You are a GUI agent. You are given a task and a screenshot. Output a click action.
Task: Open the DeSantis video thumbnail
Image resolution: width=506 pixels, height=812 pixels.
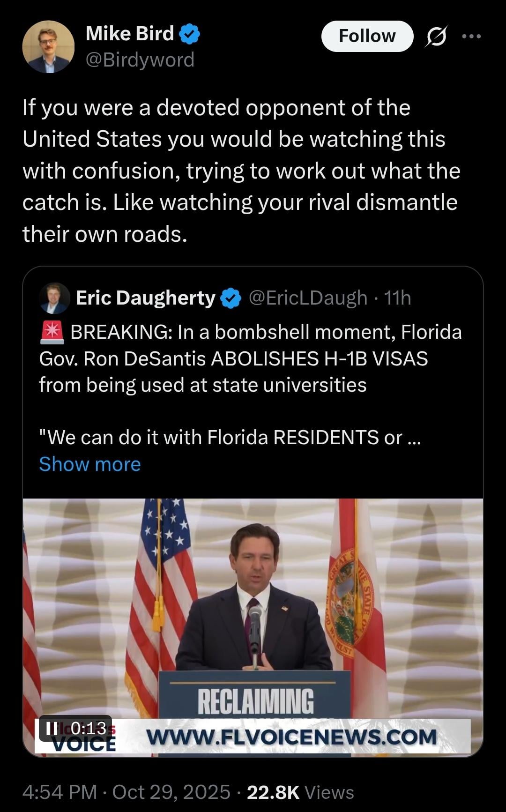[253, 609]
